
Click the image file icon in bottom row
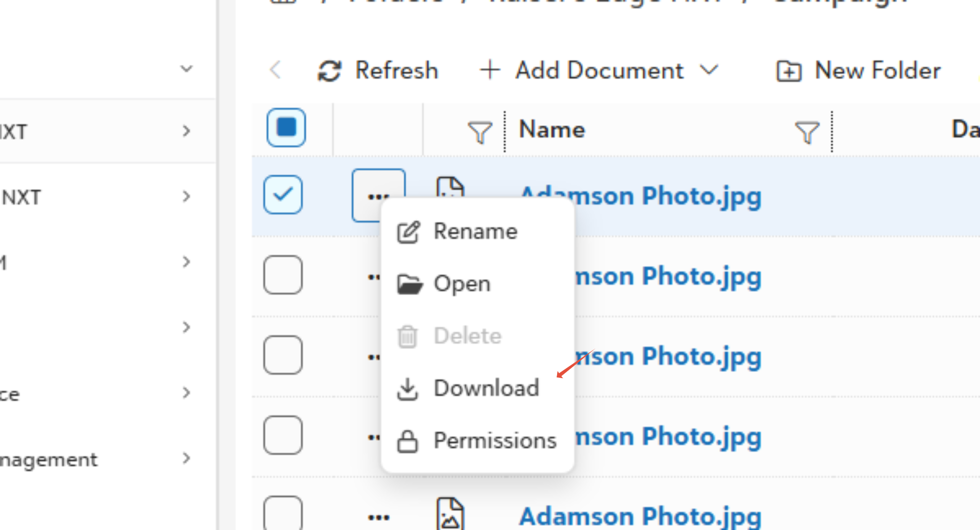tap(450, 514)
